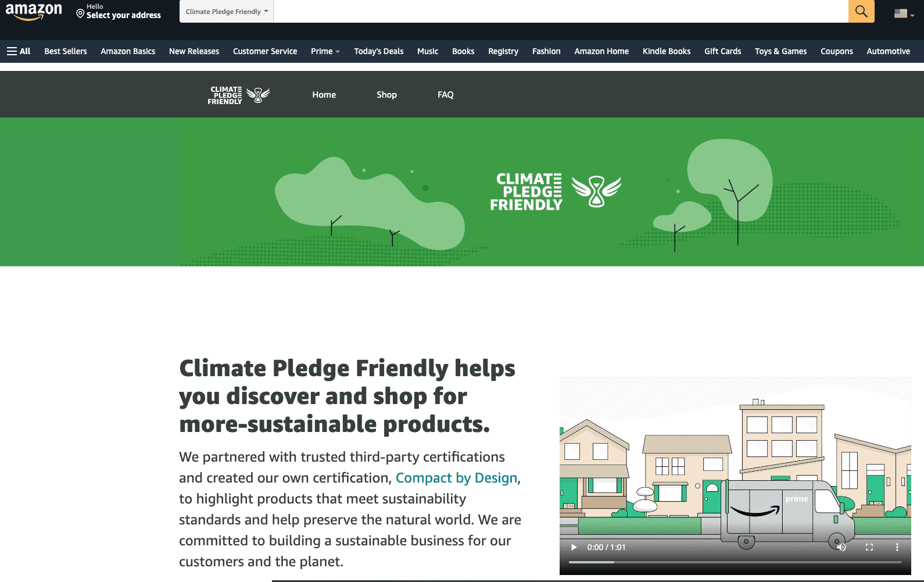Open Today's Deals
The height and width of the screenshot is (582, 924).
(379, 51)
